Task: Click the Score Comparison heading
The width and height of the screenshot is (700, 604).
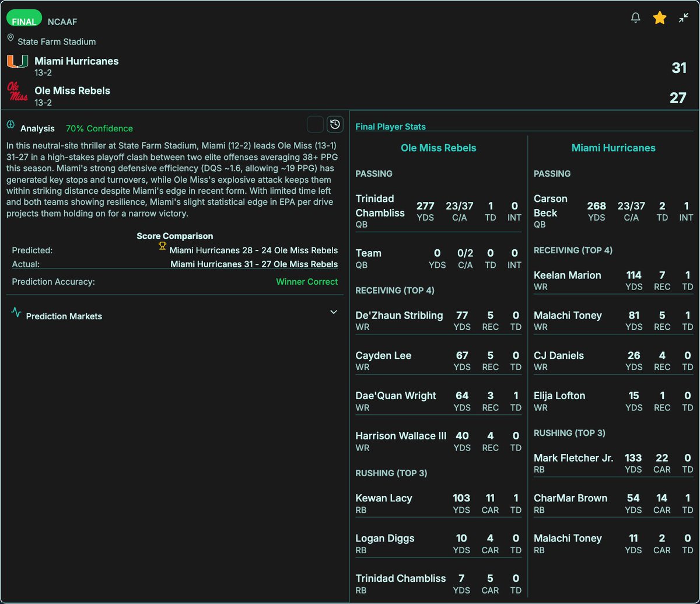Action: point(175,236)
